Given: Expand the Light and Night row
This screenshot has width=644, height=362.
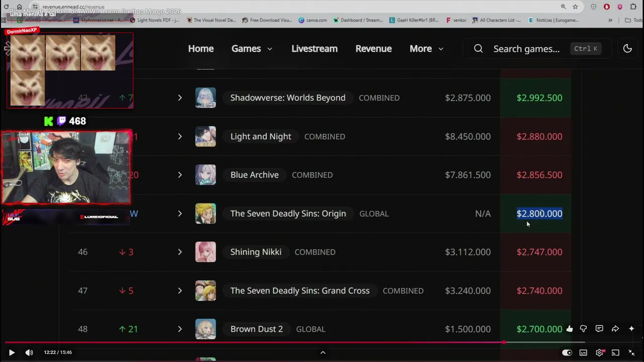Looking at the screenshot, I should 180,136.
